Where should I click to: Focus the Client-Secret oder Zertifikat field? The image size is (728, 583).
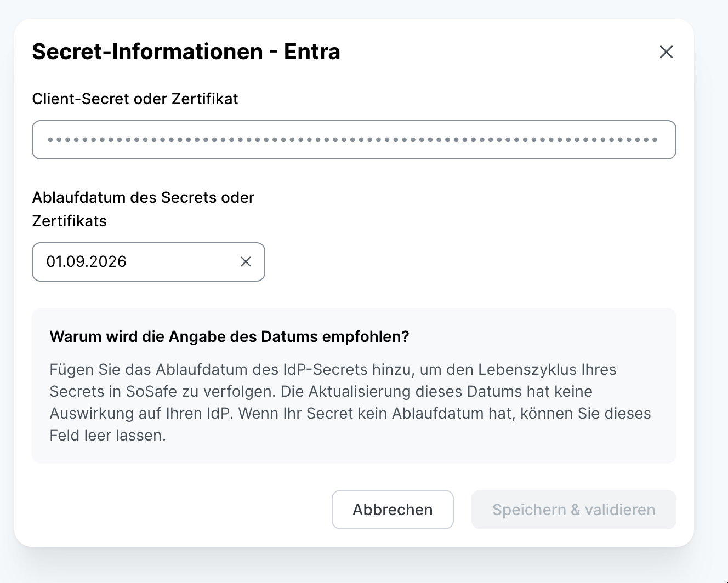[354, 140]
